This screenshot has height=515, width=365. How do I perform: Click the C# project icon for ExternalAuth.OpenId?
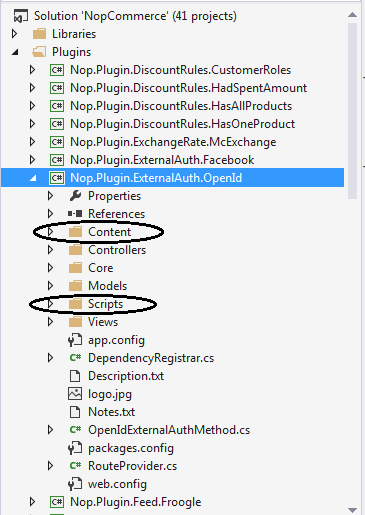(57, 178)
